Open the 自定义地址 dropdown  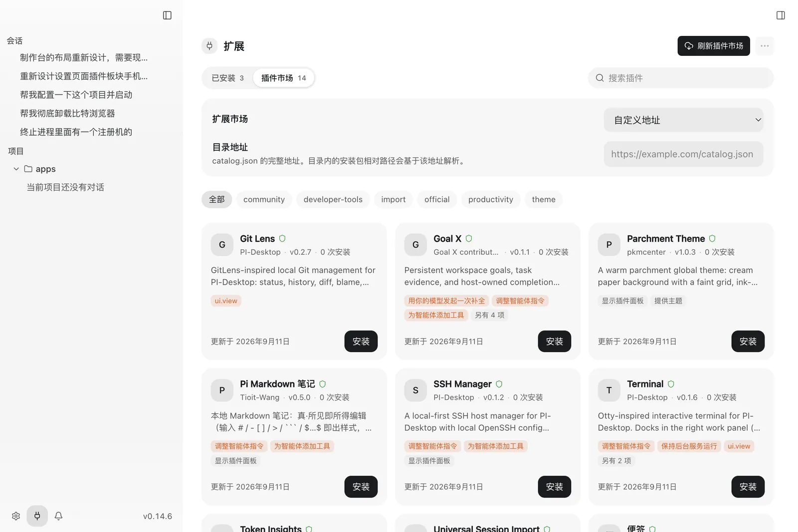683,120
